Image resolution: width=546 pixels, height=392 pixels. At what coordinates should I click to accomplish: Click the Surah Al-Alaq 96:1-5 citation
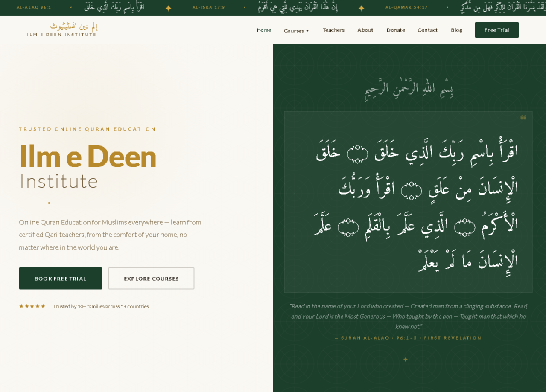click(x=408, y=338)
